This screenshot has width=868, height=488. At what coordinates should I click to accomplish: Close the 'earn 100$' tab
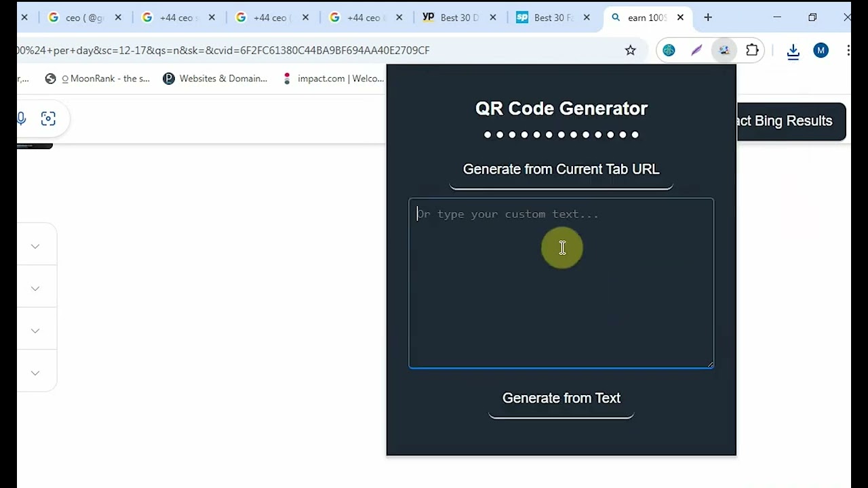[x=680, y=18]
